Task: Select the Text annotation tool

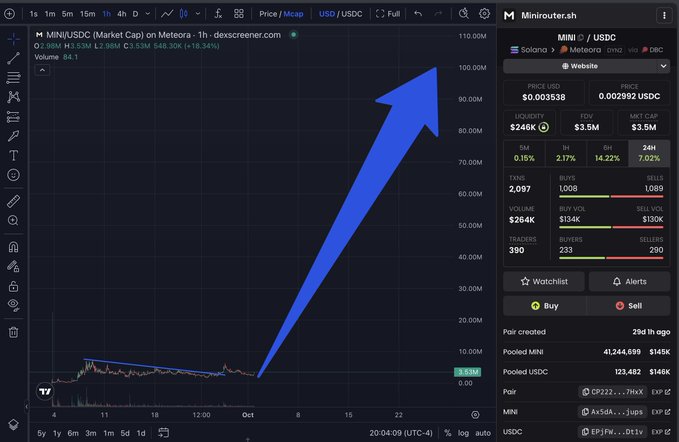Action: click(x=13, y=155)
